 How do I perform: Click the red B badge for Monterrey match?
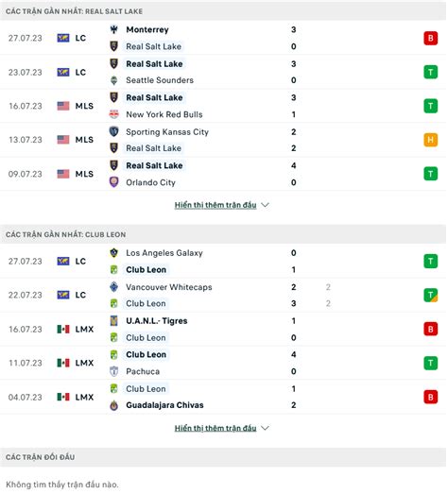(430, 38)
